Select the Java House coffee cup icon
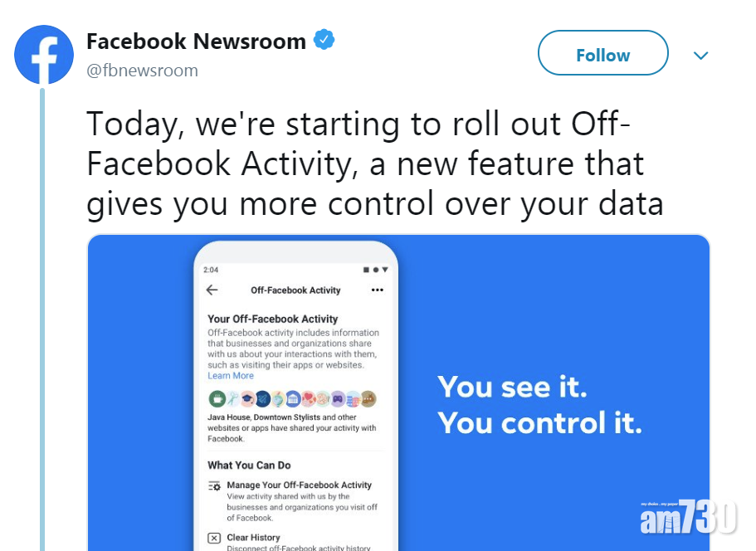756x551 pixels. 217,398
